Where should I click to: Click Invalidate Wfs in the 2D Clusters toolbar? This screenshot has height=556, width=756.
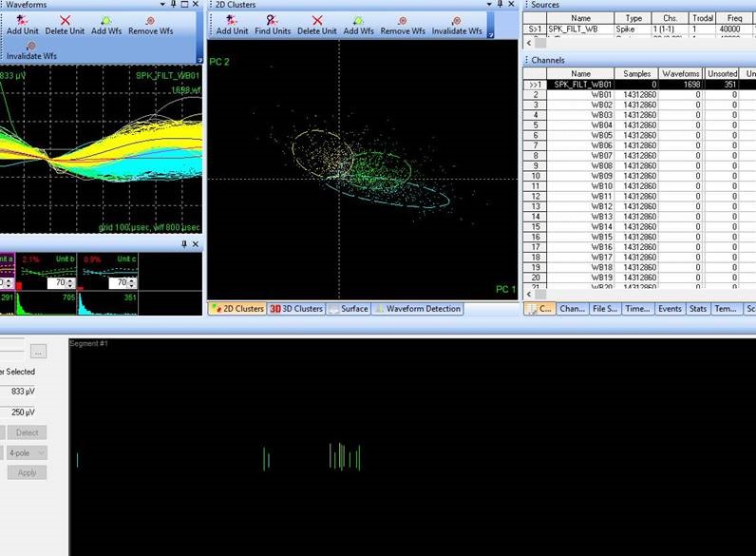[x=457, y=25]
